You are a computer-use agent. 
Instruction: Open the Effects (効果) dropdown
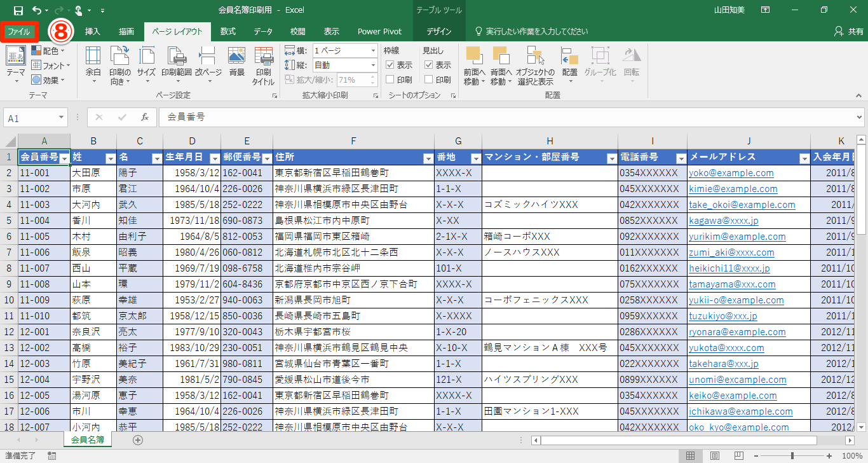pos(49,80)
